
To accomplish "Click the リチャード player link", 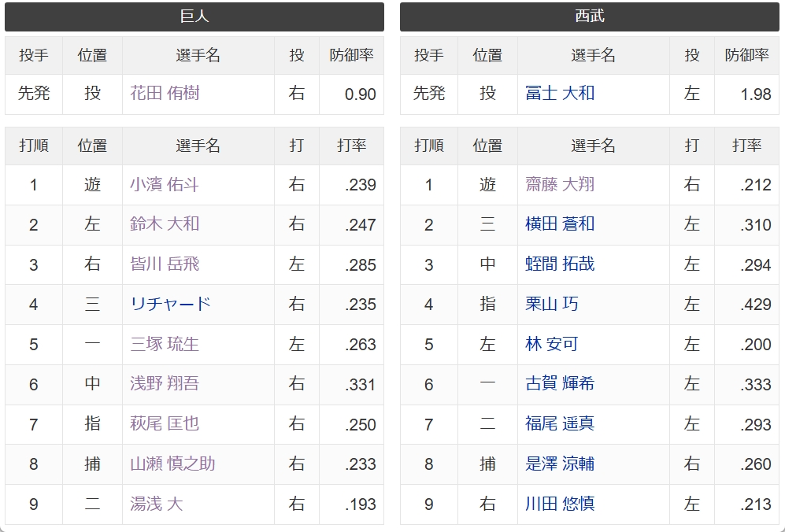I will [171, 305].
